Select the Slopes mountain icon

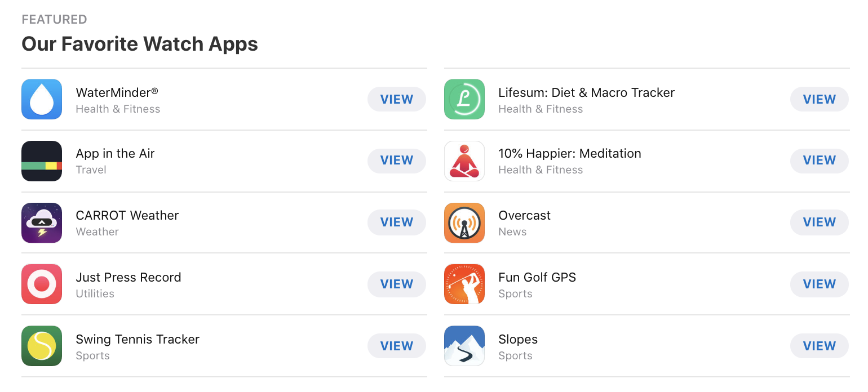pyautogui.click(x=464, y=346)
